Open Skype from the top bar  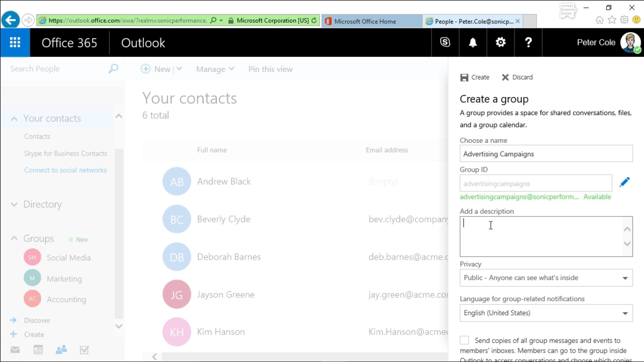click(444, 43)
